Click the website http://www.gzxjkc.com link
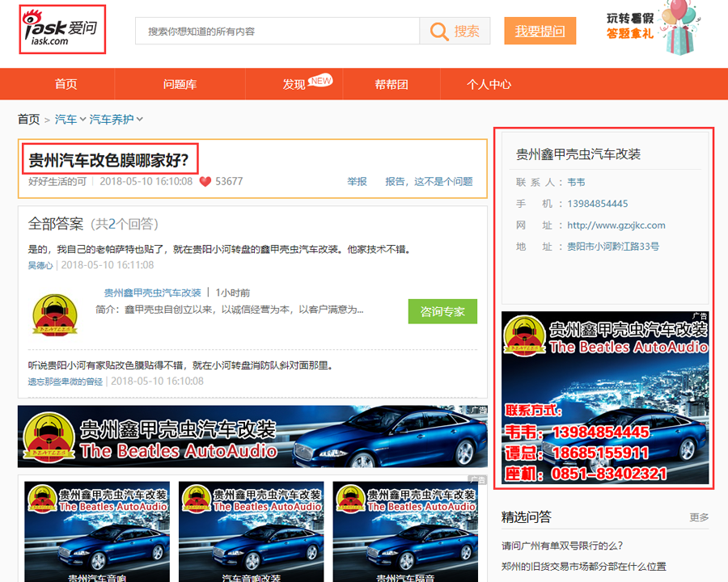728x582 pixels. [x=616, y=225]
